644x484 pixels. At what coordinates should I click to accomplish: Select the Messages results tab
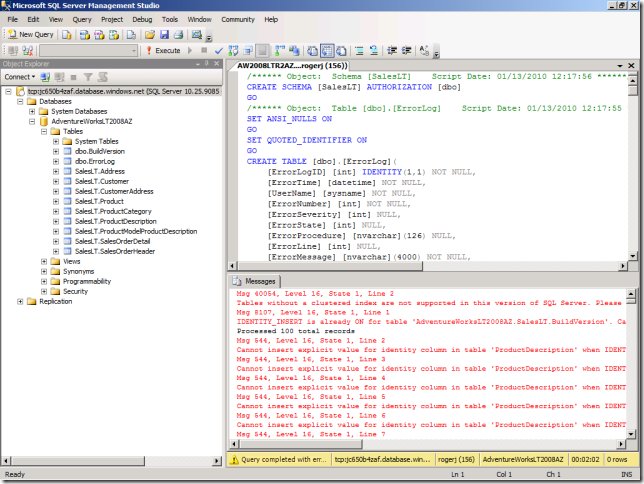pyautogui.click(x=254, y=281)
